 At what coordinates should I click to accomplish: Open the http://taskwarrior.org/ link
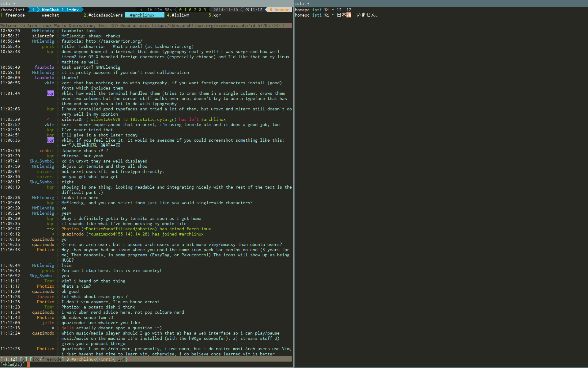coord(114,41)
